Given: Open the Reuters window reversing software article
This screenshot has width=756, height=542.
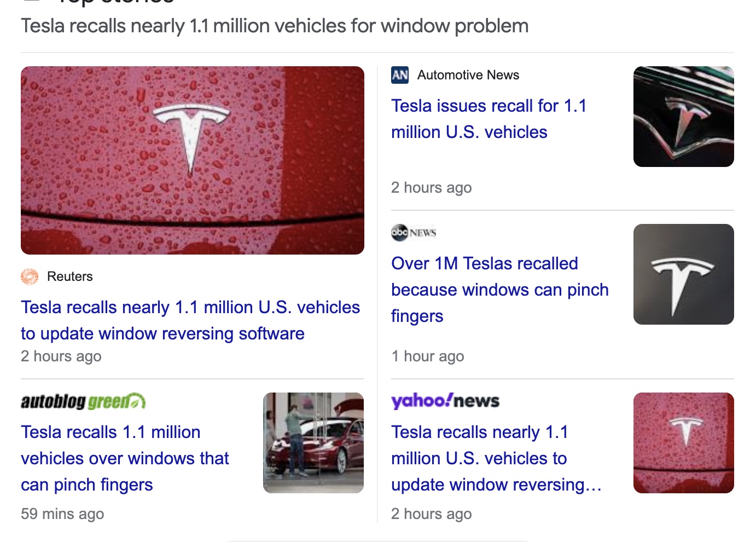Looking at the screenshot, I should [190, 320].
